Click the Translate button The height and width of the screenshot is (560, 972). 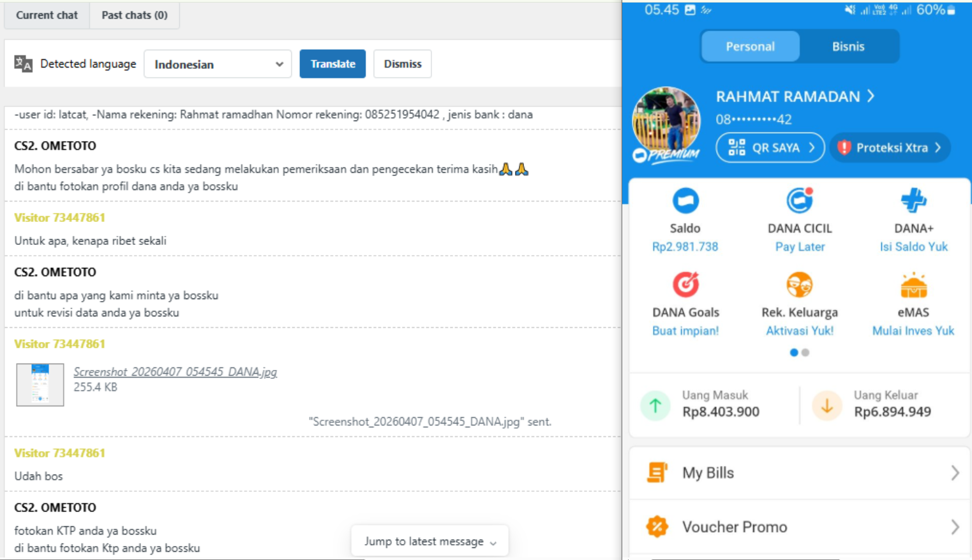(333, 64)
